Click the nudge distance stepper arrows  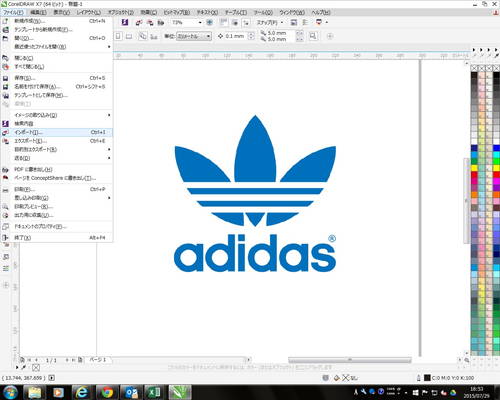[252, 36]
